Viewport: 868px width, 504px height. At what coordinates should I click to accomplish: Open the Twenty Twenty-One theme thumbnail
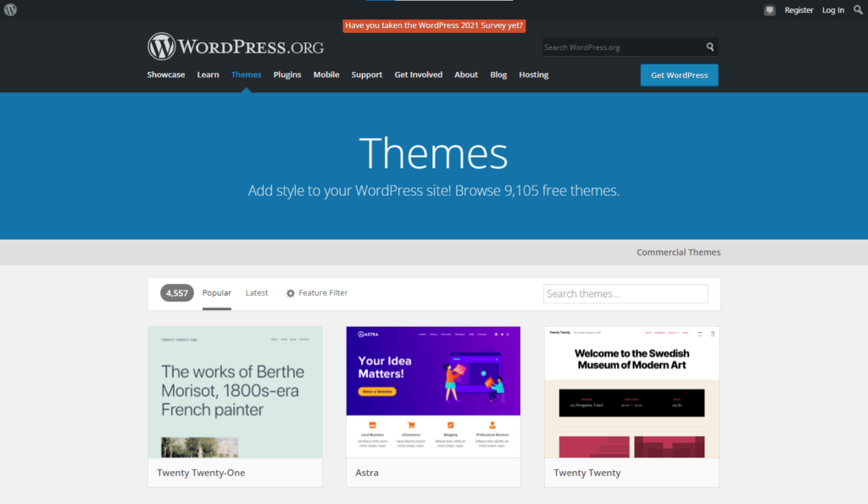coord(235,390)
